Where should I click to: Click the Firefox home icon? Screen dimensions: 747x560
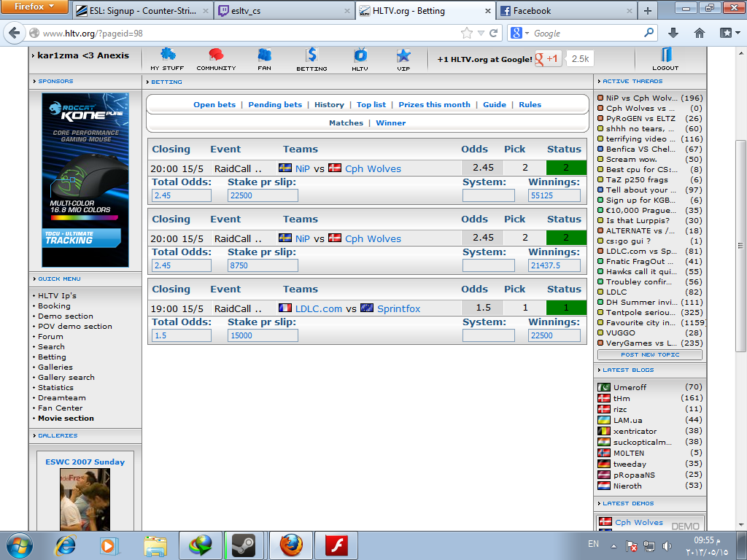pyautogui.click(x=700, y=33)
